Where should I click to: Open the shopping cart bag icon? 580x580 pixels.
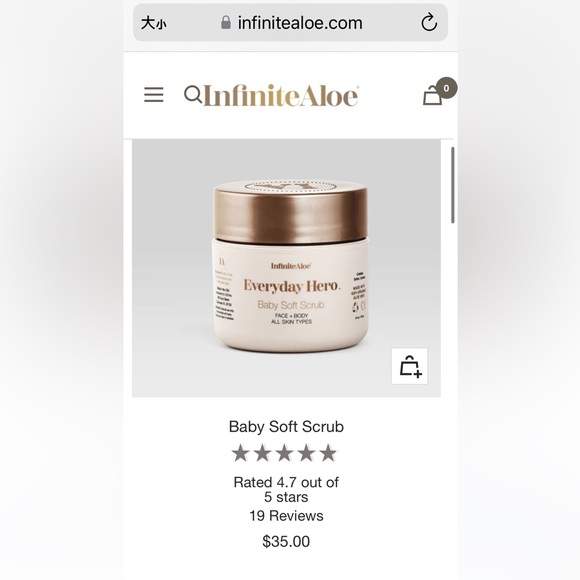432,95
